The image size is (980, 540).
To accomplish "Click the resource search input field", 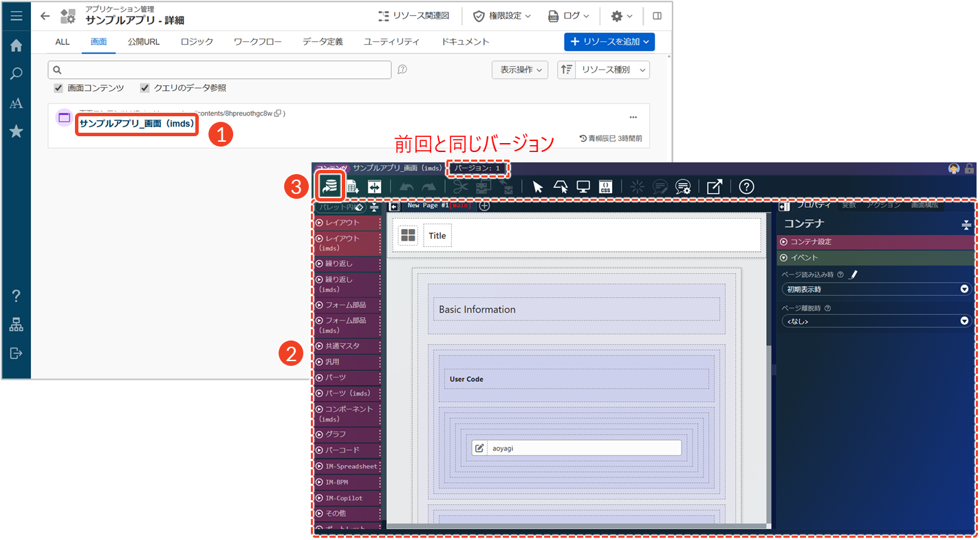I will point(220,69).
